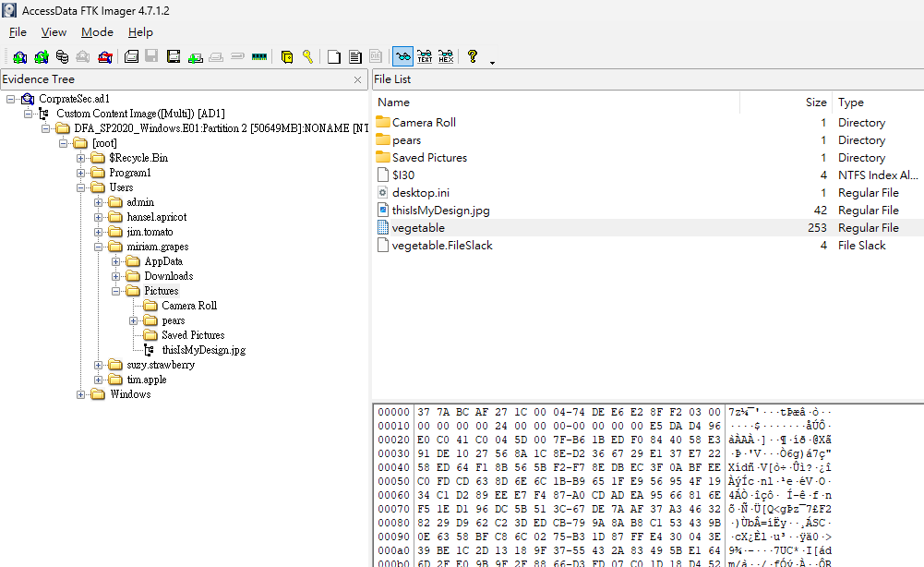Click the Obtain Protected Files icon
Image resolution: width=924 pixels, height=567 pixels.
[287, 56]
